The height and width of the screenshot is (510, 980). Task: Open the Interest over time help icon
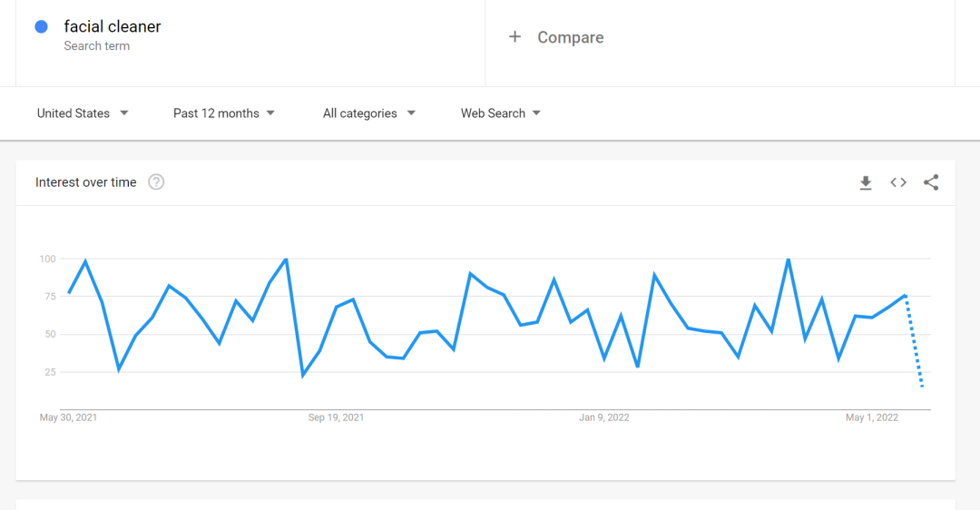[156, 181]
